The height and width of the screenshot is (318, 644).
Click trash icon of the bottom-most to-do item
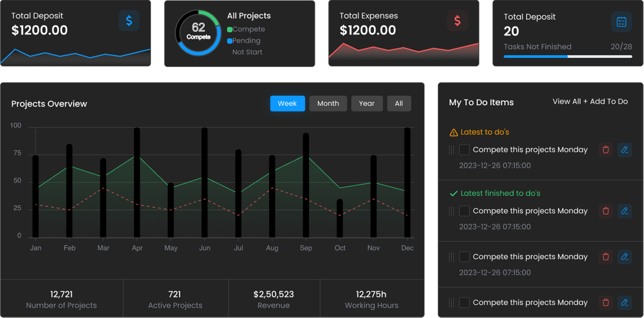pyautogui.click(x=606, y=303)
